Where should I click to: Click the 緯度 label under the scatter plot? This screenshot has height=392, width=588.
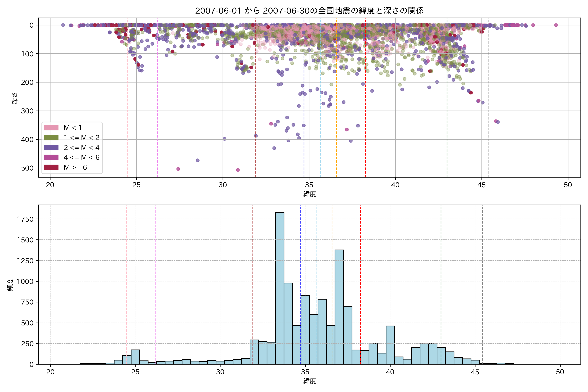click(x=310, y=194)
